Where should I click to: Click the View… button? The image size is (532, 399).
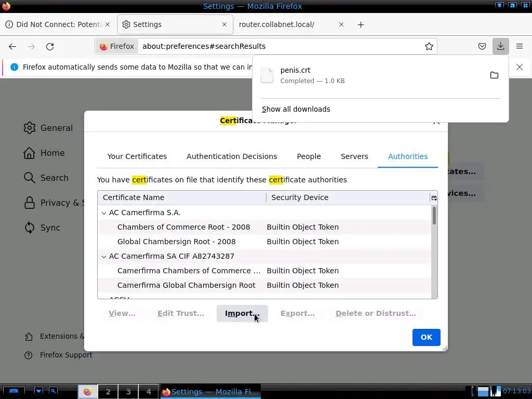point(122,313)
